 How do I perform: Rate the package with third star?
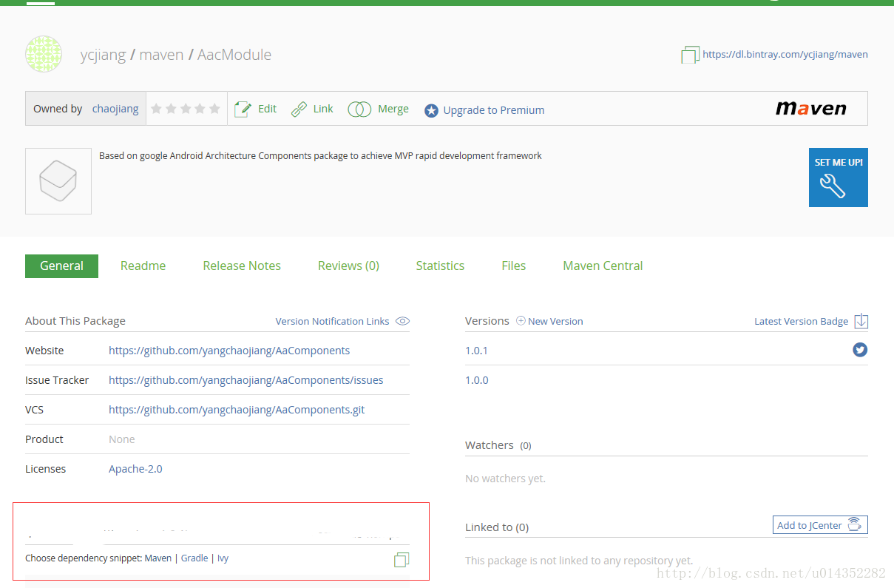click(x=186, y=109)
